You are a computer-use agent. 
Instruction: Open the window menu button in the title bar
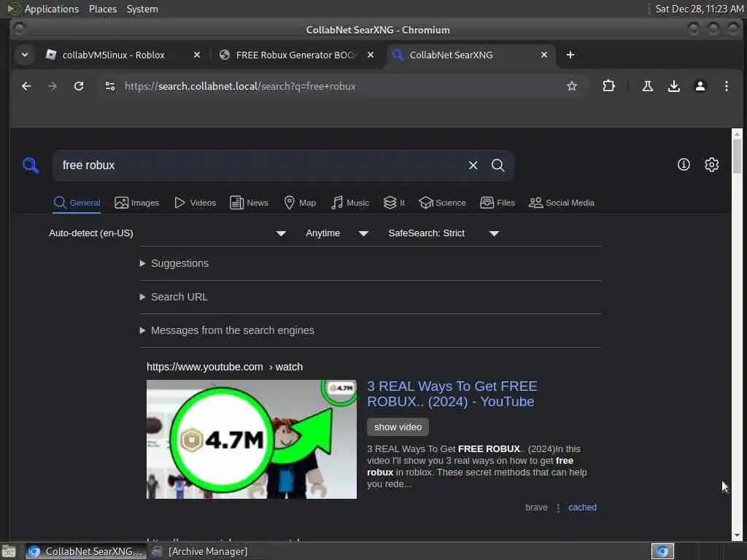pyautogui.click(x=19, y=29)
